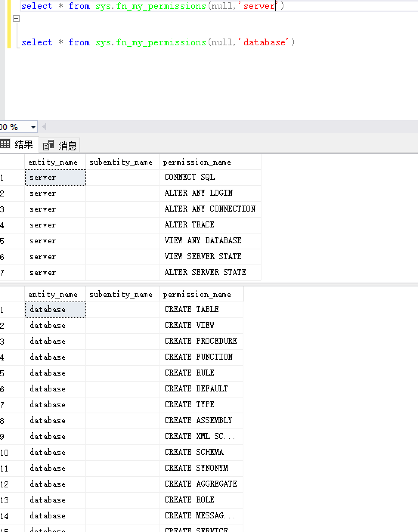418x532 pixels.
Task: Click the second grid's permission_name column header
Action: [202, 294]
